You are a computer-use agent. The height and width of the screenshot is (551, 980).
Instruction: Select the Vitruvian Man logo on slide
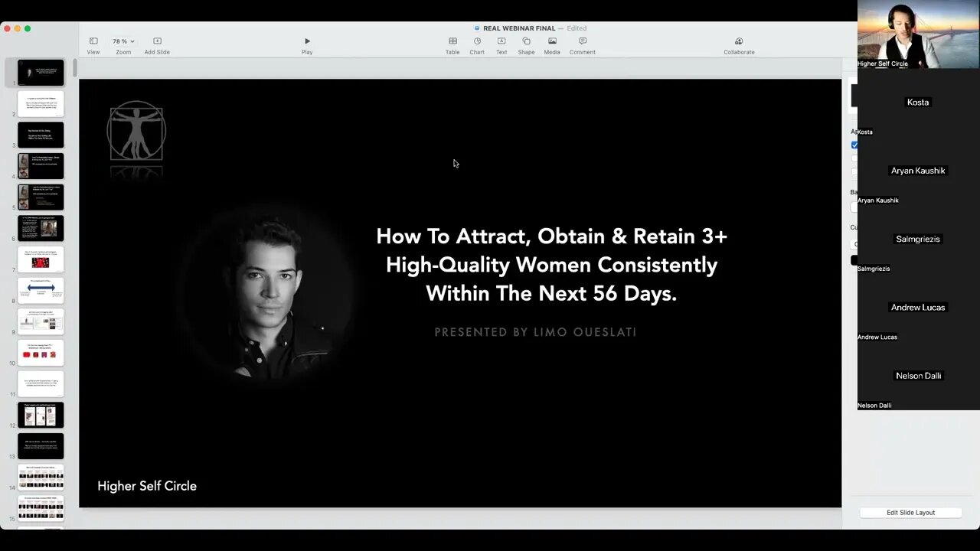pos(136,131)
